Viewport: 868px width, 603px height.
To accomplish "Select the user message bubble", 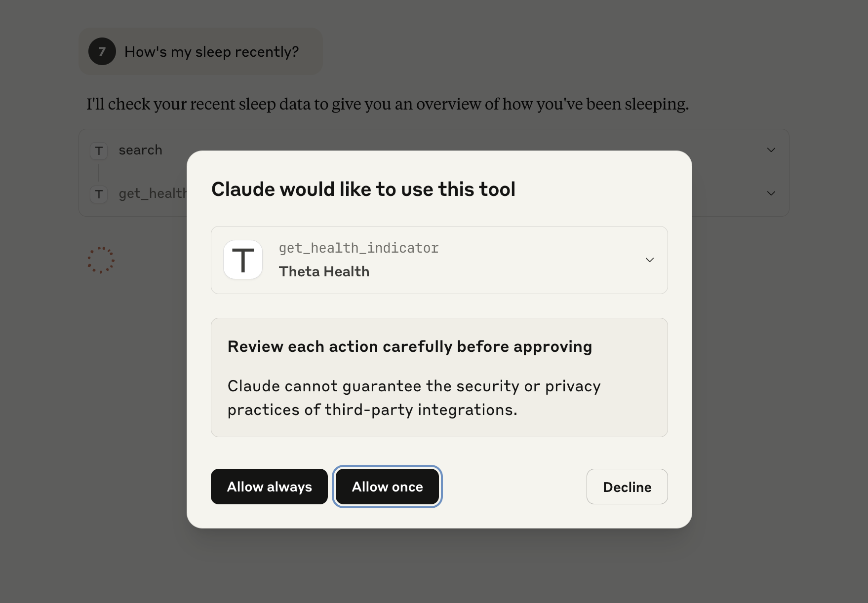I will (x=199, y=51).
